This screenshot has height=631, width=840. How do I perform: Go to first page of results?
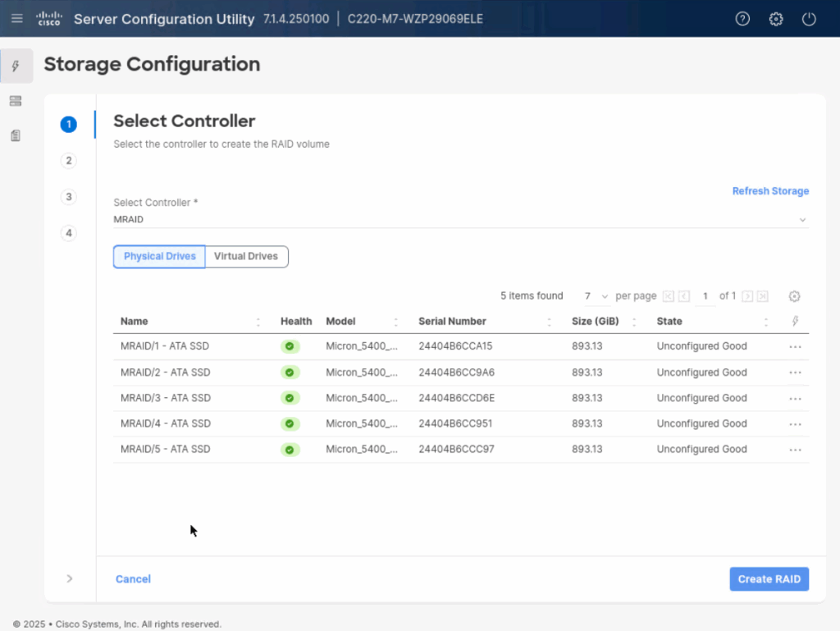(x=668, y=296)
